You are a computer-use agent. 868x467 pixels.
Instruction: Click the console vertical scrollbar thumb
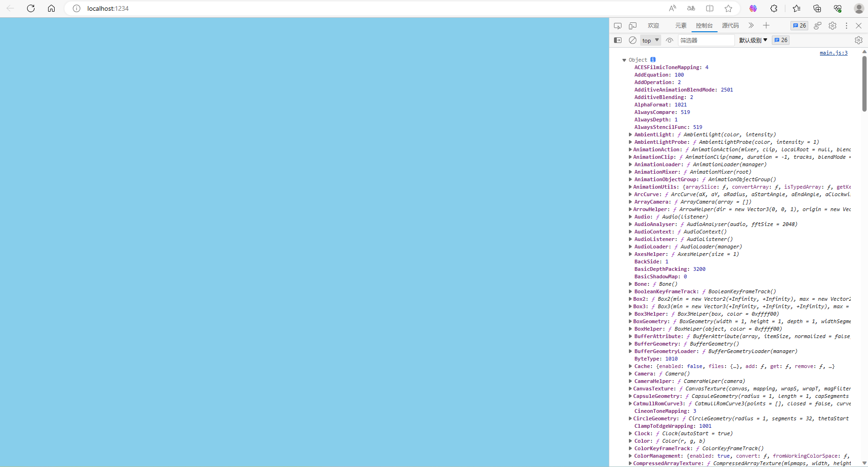pyautogui.click(x=864, y=84)
